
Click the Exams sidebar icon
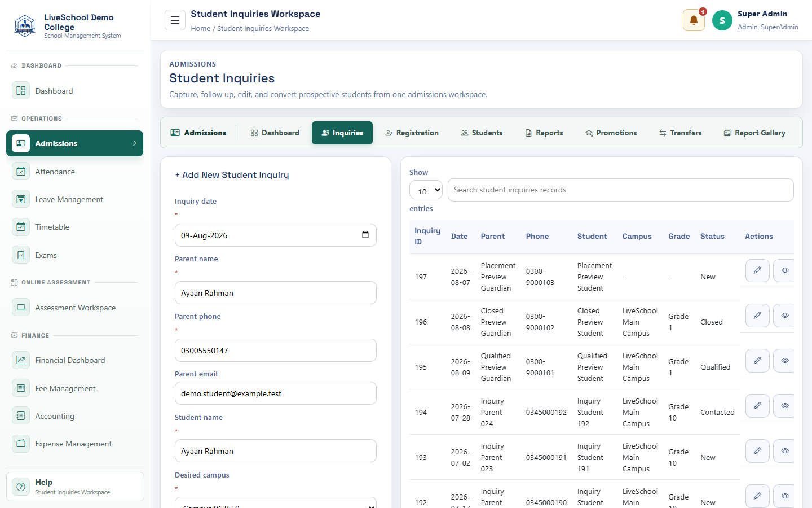coord(21,255)
